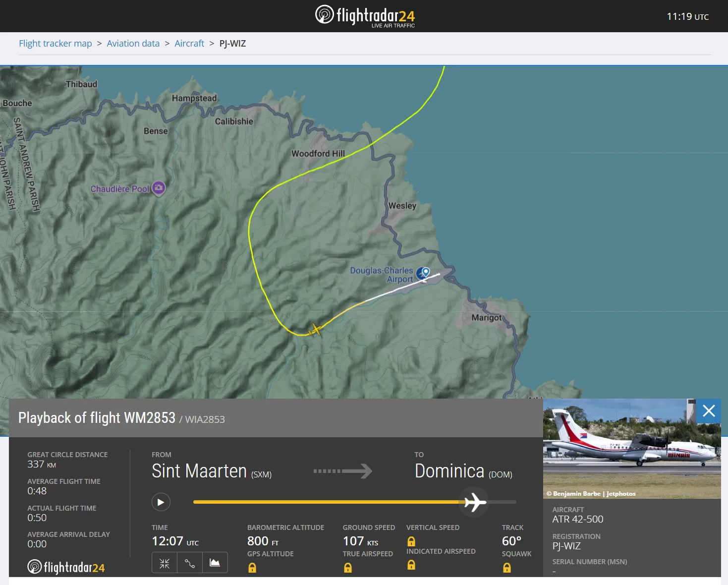728x585 pixels.
Task: Click the 11:19 UTC clock
Action: point(688,16)
